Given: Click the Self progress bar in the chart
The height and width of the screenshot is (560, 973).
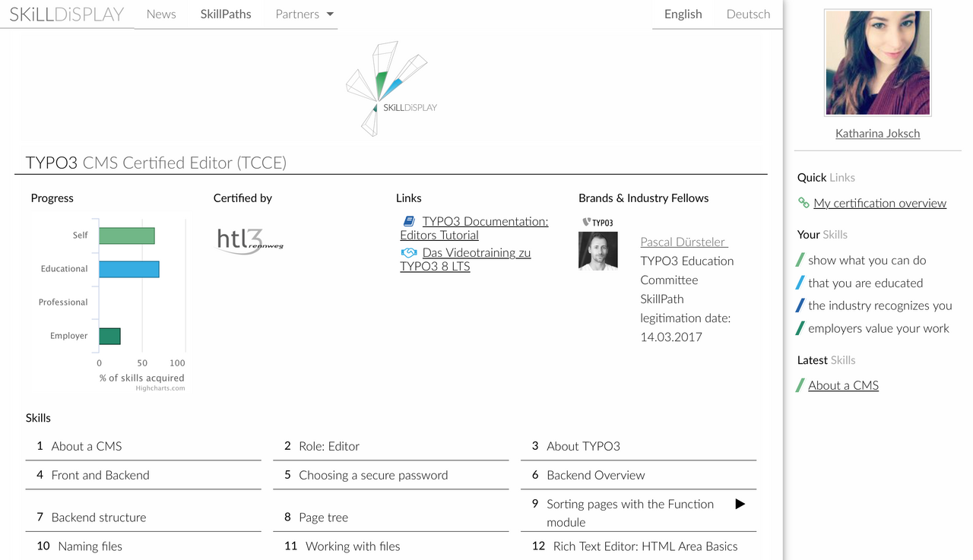Looking at the screenshot, I should (126, 236).
